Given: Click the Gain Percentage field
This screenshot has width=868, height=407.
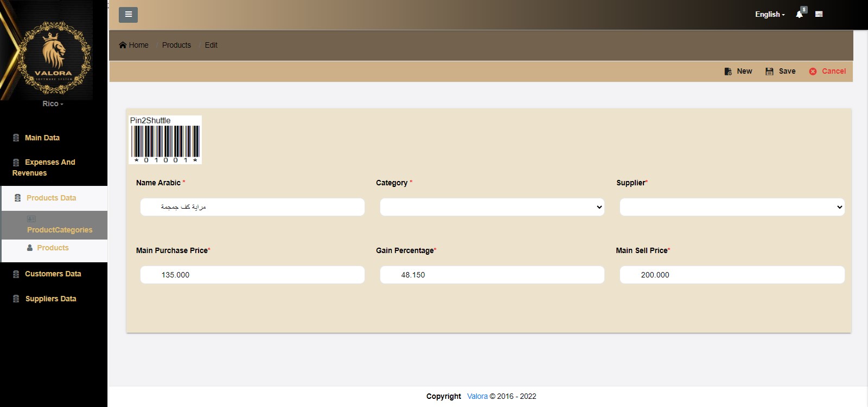Looking at the screenshot, I should coord(492,275).
